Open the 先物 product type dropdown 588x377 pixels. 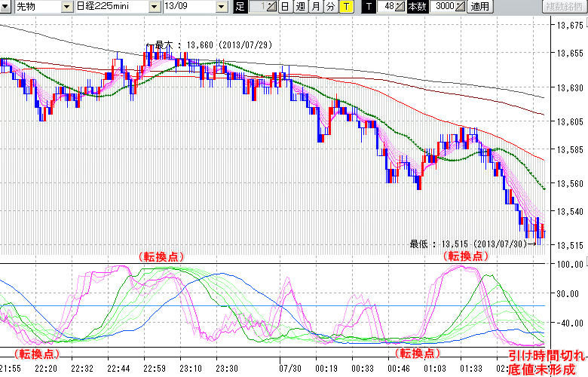[x=67, y=7]
